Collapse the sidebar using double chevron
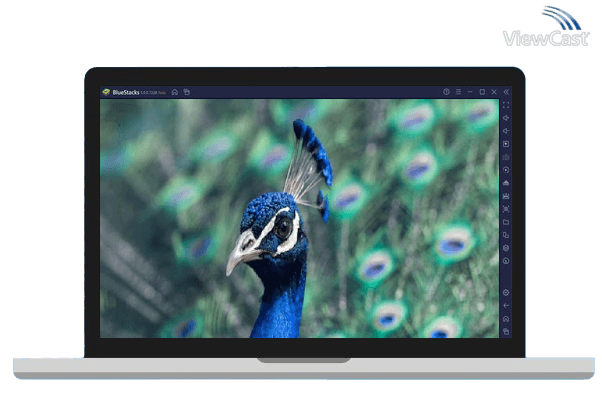The height and width of the screenshot is (414, 602). (x=505, y=92)
